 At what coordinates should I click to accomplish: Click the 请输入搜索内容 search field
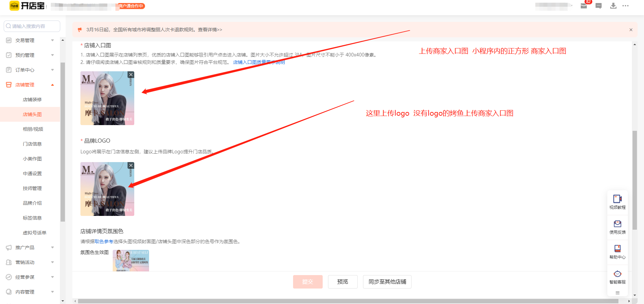32,26
